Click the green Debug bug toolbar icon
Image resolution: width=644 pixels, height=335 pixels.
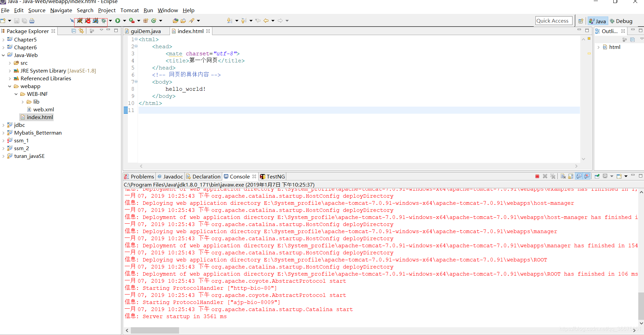coord(104,21)
